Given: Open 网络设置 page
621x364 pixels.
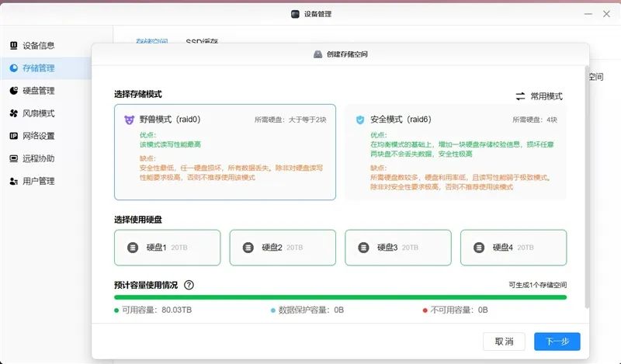Looking at the screenshot, I should [38, 136].
